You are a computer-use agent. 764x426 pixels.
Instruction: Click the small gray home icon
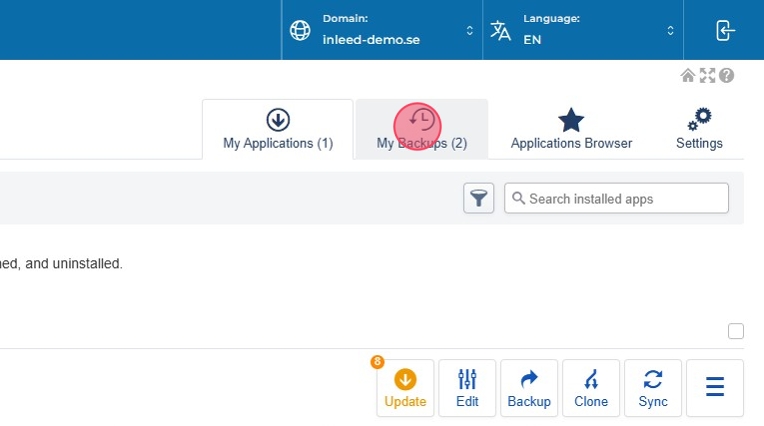click(x=688, y=76)
